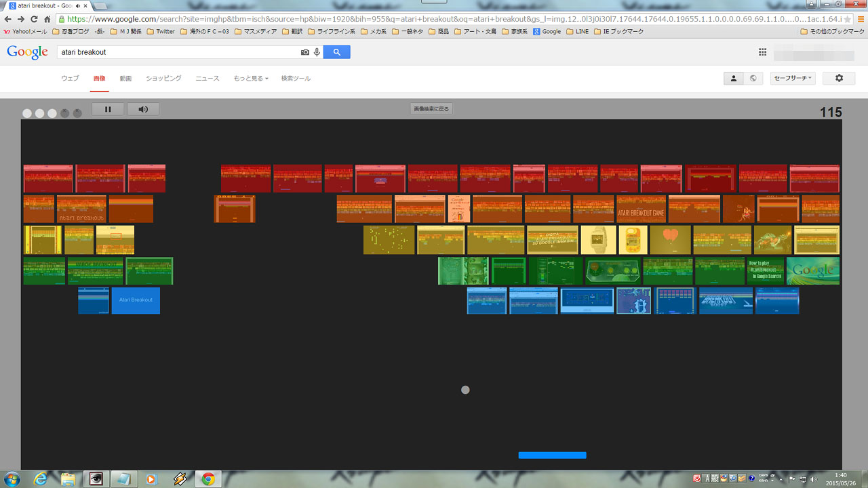
Task: Open the Twitter bookmark folder
Action: (x=161, y=31)
